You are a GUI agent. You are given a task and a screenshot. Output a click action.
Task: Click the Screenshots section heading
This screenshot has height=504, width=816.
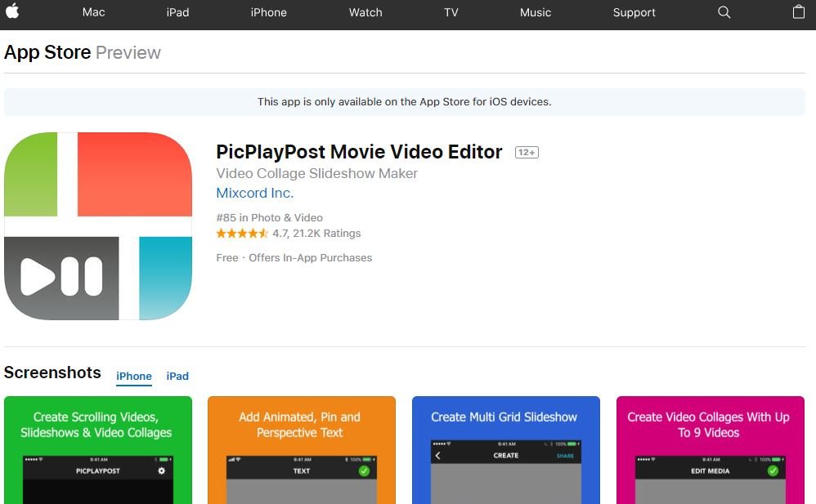(52, 372)
